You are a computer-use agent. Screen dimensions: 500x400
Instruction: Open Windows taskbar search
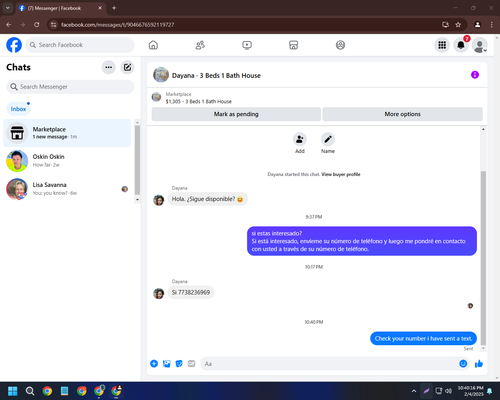[30, 391]
